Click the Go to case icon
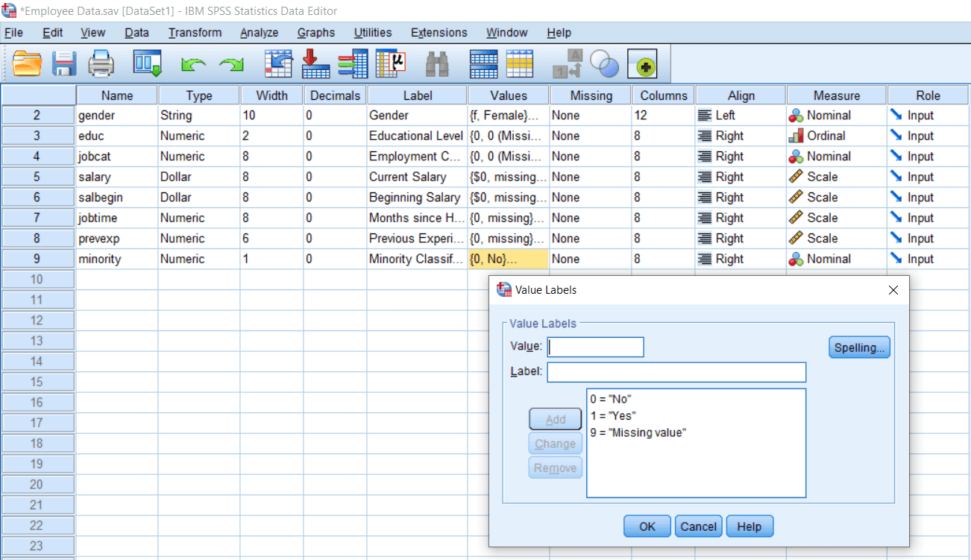 pos(278,65)
